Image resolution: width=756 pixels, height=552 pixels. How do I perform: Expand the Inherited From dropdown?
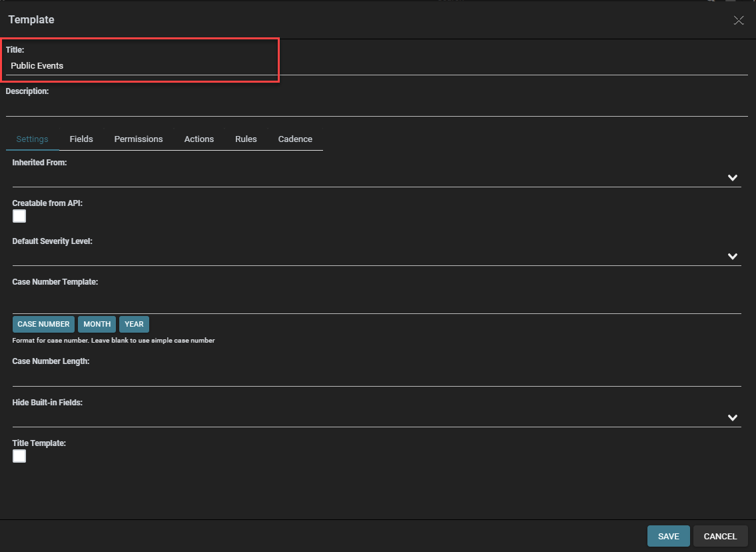[x=376, y=177]
